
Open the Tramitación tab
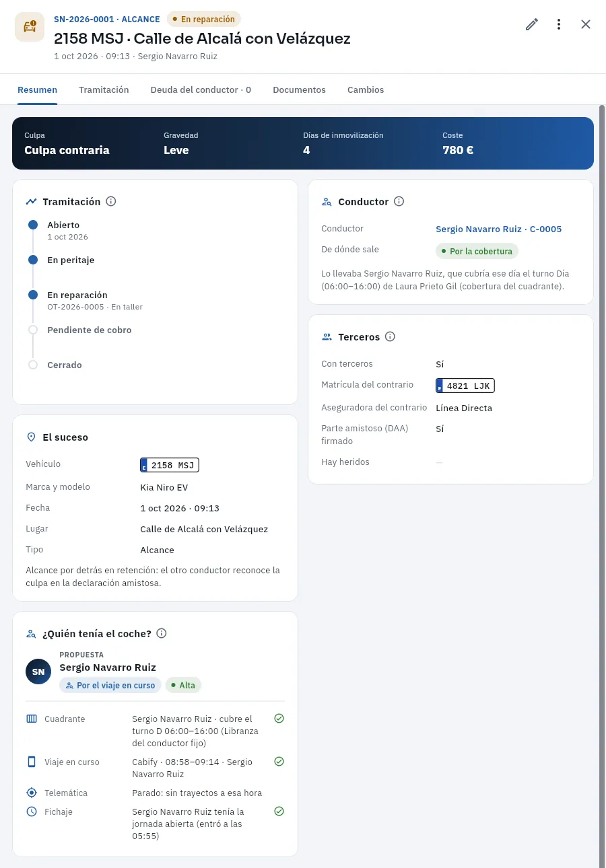104,89
